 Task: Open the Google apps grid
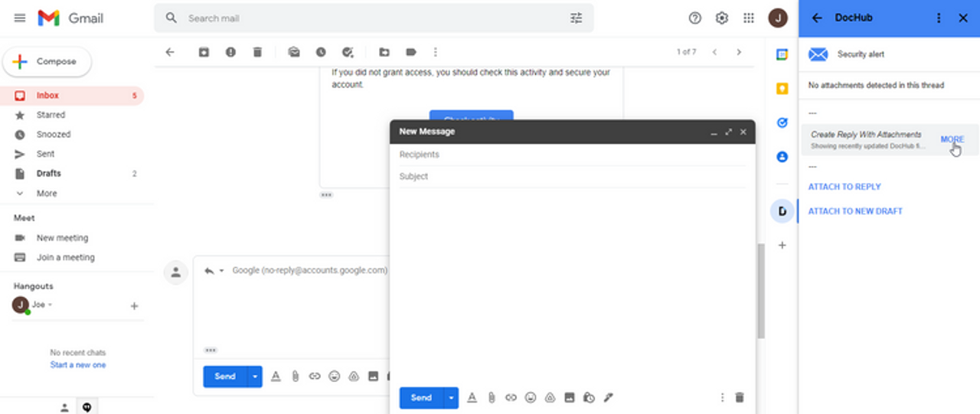tap(749, 18)
